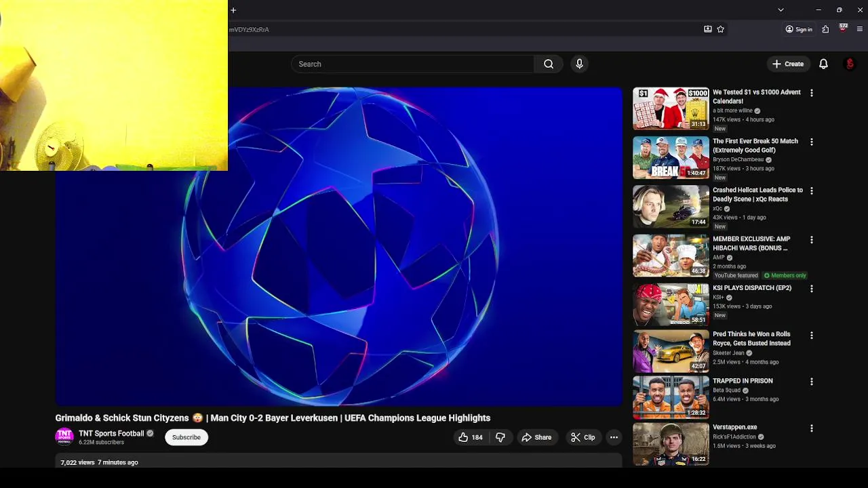This screenshot has height=488, width=868.
Task: Open Break 50 Match video thumbnail
Action: click(x=671, y=157)
